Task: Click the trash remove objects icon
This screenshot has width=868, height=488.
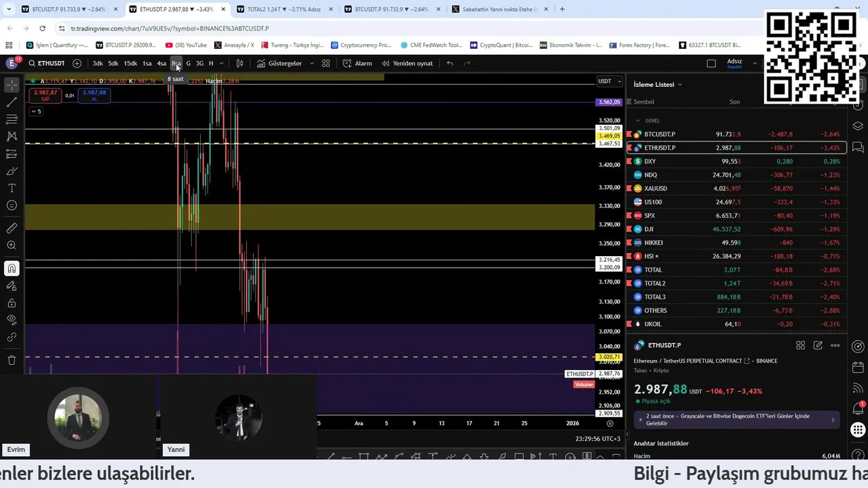Action: (12, 360)
